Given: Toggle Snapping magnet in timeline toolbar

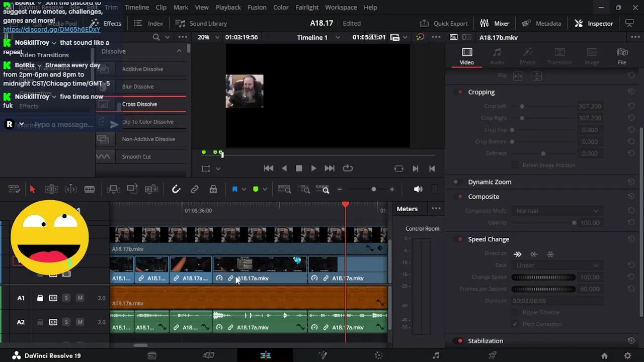Looking at the screenshot, I should click(176, 189).
